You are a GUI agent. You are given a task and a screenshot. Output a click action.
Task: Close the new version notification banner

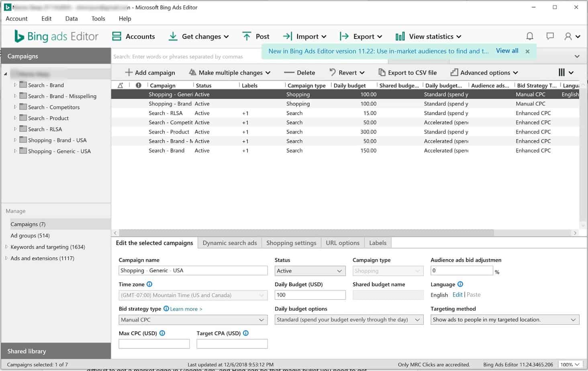pos(527,51)
